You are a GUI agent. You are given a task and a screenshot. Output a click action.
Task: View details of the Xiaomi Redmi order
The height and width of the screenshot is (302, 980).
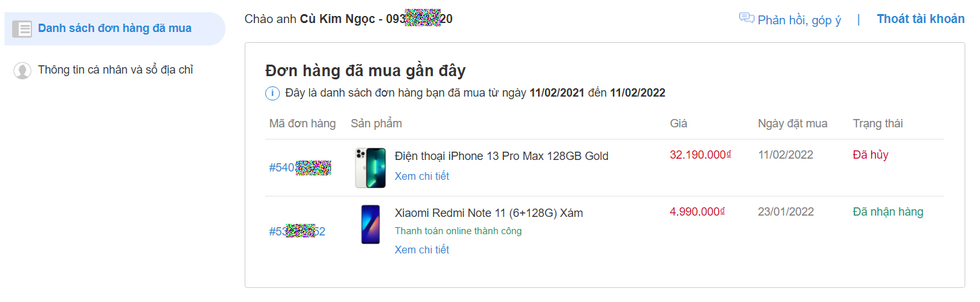(421, 250)
